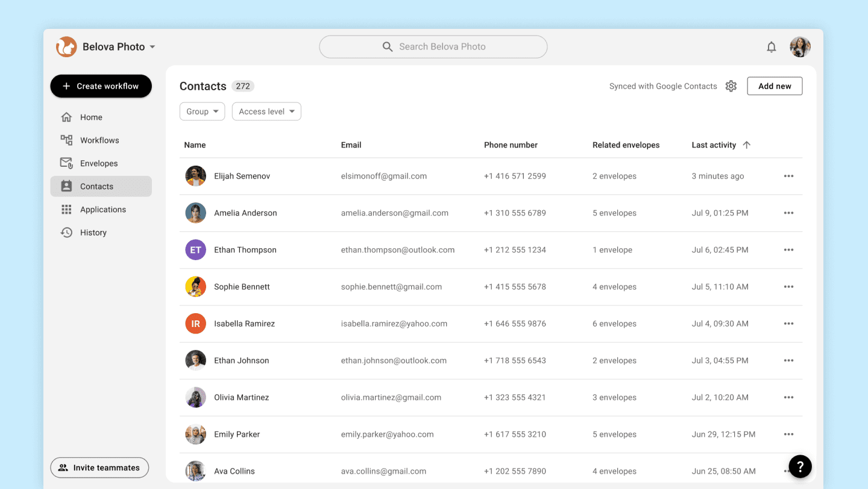Open the Group filter dropdown
The height and width of the screenshot is (489, 868).
coord(202,111)
